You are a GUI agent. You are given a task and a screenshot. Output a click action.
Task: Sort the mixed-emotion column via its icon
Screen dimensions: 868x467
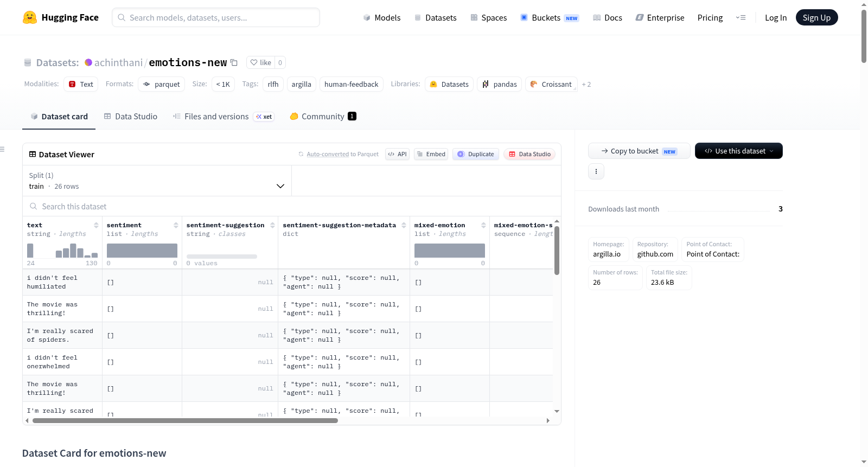(x=483, y=225)
